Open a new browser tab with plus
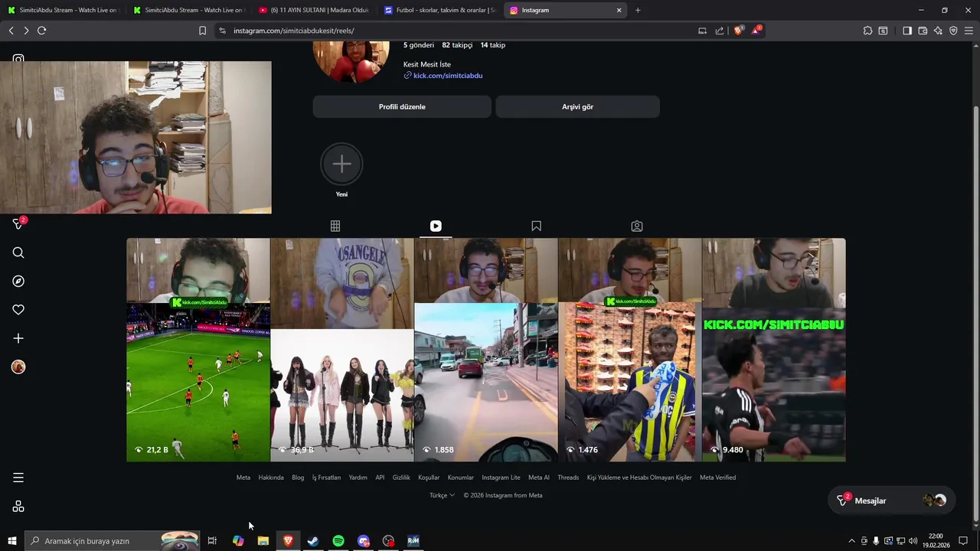980x551 pixels. tap(638, 10)
